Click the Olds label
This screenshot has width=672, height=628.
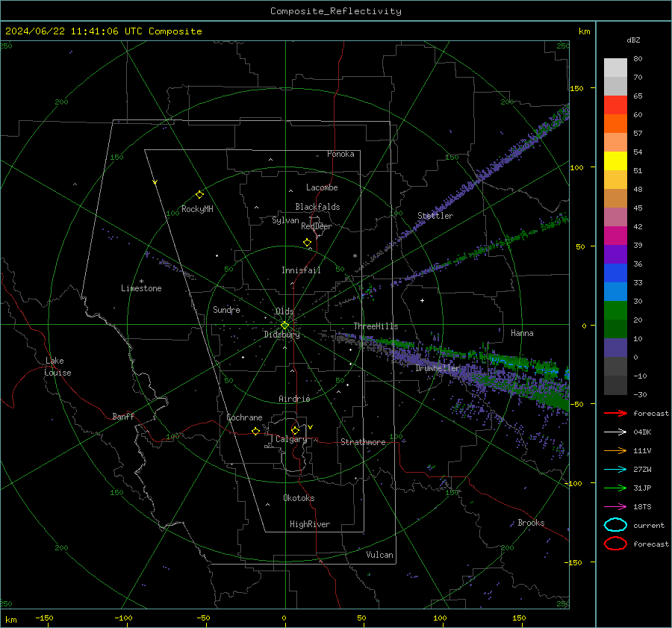pos(284,311)
